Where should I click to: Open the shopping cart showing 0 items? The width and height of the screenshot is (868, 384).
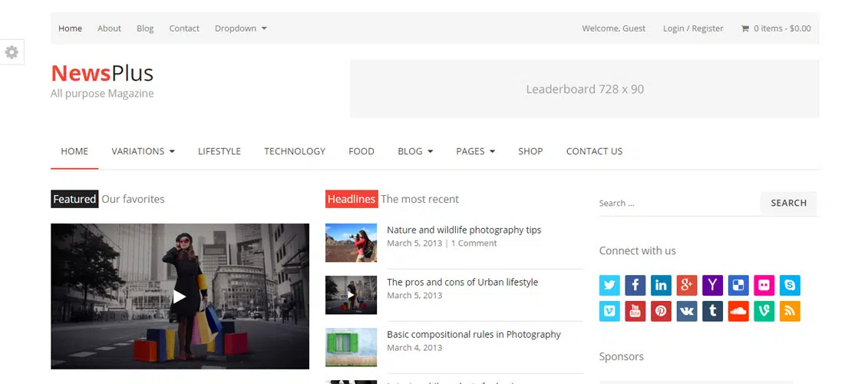pos(775,28)
